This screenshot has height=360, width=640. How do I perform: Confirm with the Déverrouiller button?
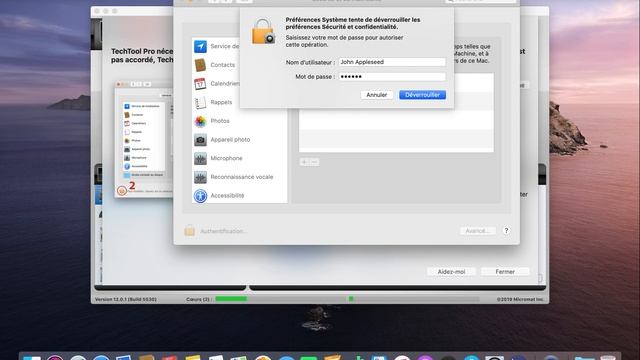coord(422,95)
